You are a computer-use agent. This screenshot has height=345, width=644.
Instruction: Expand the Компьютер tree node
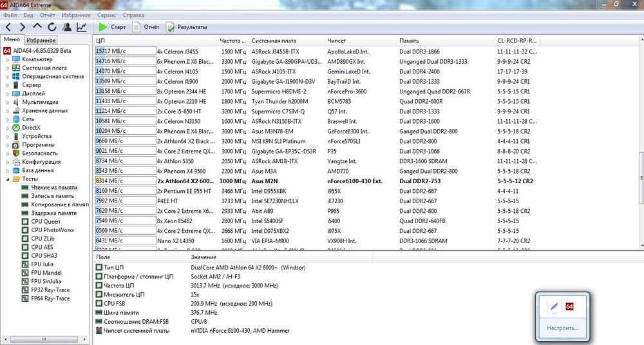7,59
